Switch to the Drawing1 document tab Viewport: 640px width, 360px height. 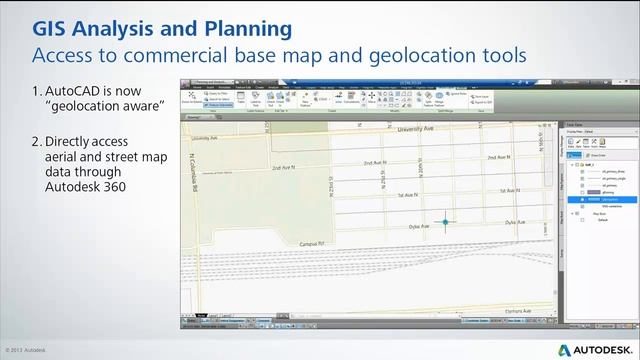[199, 117]
